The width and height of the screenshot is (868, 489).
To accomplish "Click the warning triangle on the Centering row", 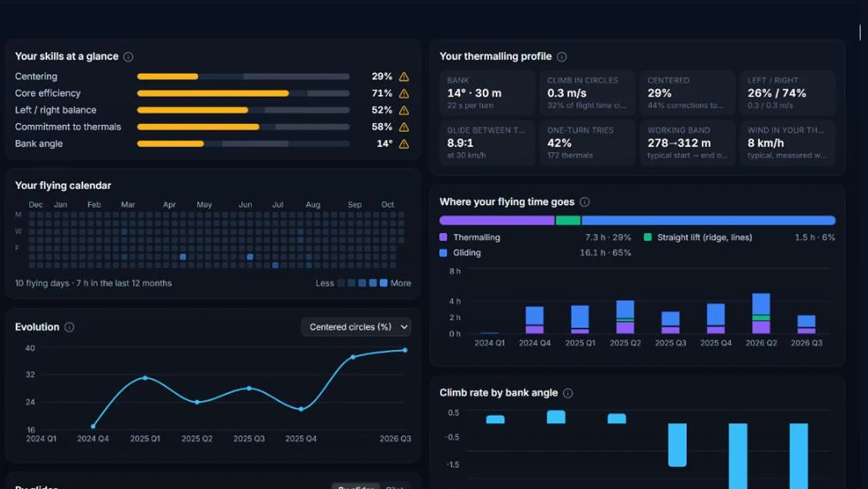I will click(x=404, y=77).
